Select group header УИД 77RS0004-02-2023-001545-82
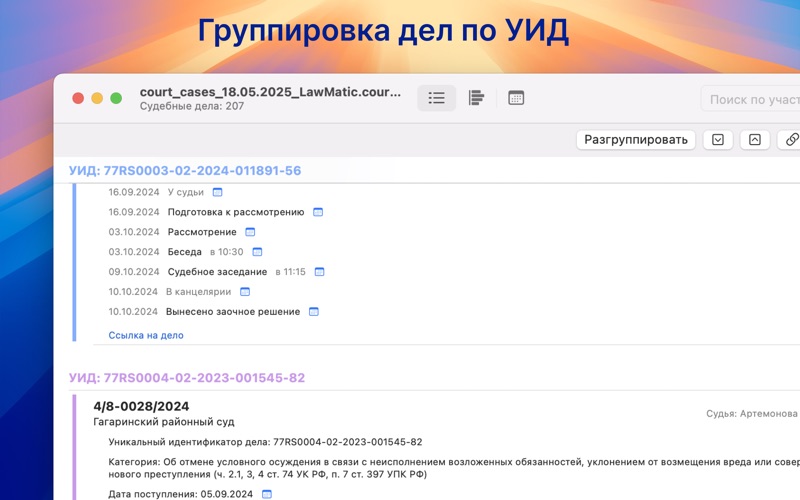Screen dimensions: 800x500 coord(187,378)
